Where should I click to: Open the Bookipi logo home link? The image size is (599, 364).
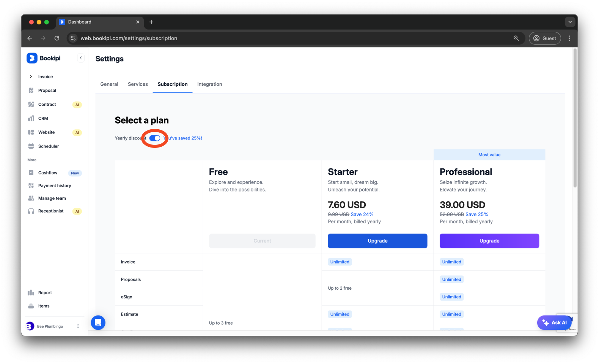pyautogui.click(x=44, y=58)
